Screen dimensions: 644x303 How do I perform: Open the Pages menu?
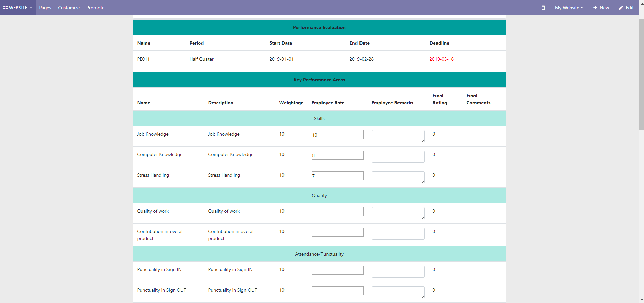(x=45, y=8)
